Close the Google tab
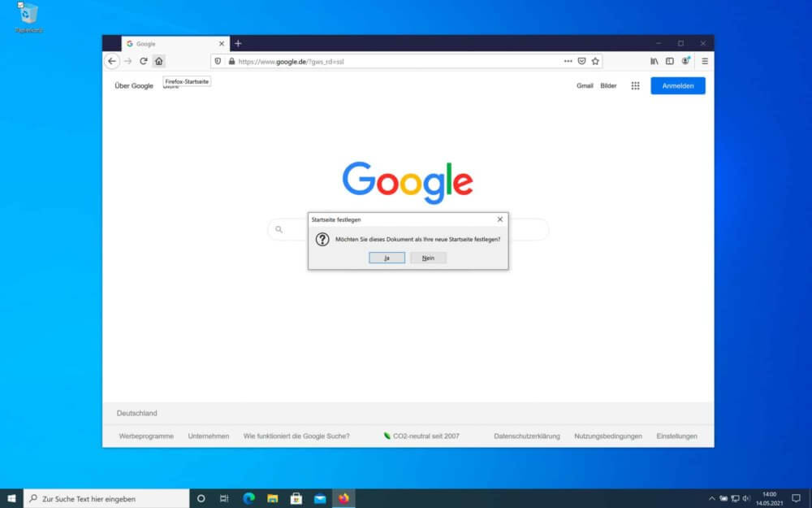This screenshot has height=508, width=812. coord(222,44)
